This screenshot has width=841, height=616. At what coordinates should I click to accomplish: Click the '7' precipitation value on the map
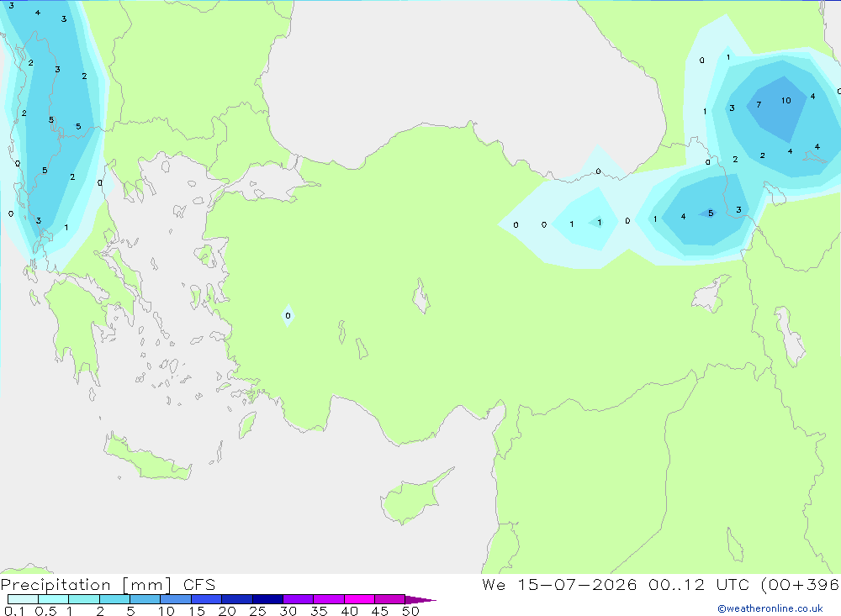click(759, 104)
